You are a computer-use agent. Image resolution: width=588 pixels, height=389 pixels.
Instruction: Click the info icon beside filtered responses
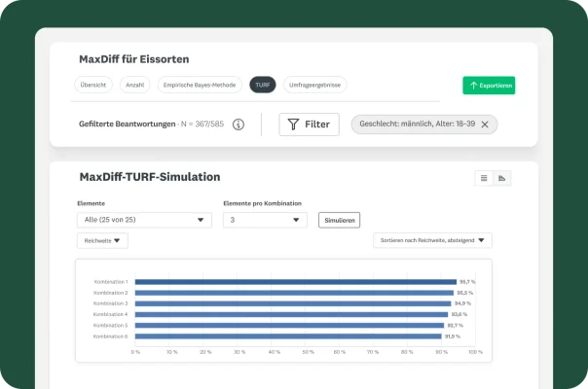pyautogui.click(x=239, y=124)
